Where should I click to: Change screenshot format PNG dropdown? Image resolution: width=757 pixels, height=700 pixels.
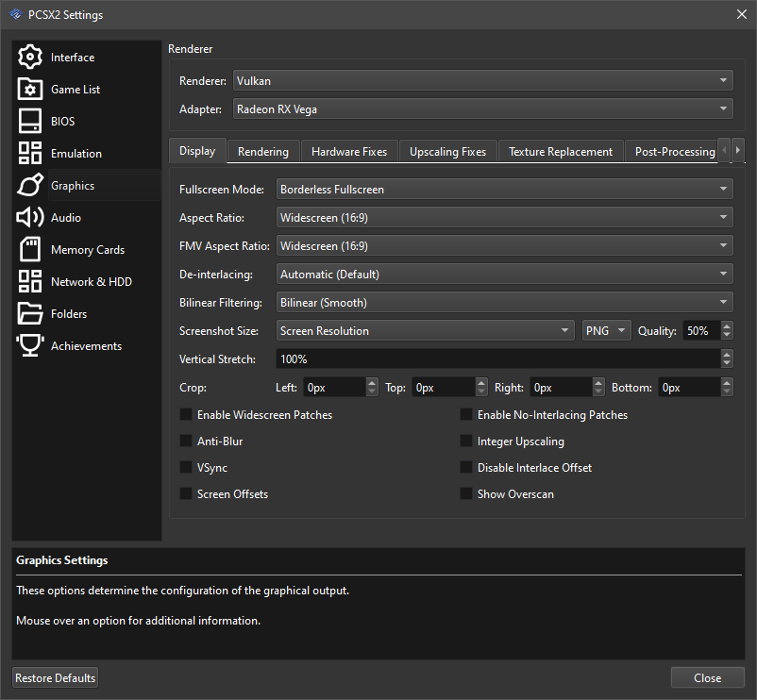[606, 330]
